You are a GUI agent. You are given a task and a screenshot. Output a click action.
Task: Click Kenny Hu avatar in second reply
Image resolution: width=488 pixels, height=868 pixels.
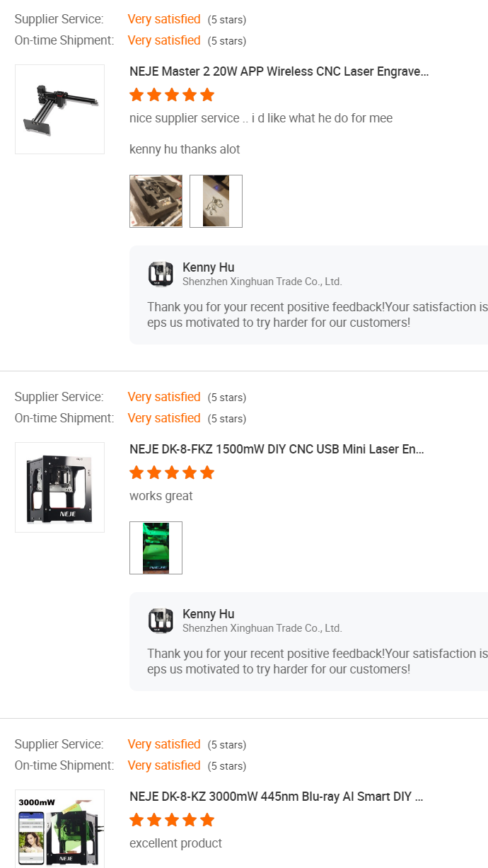[x=161, y=620]
